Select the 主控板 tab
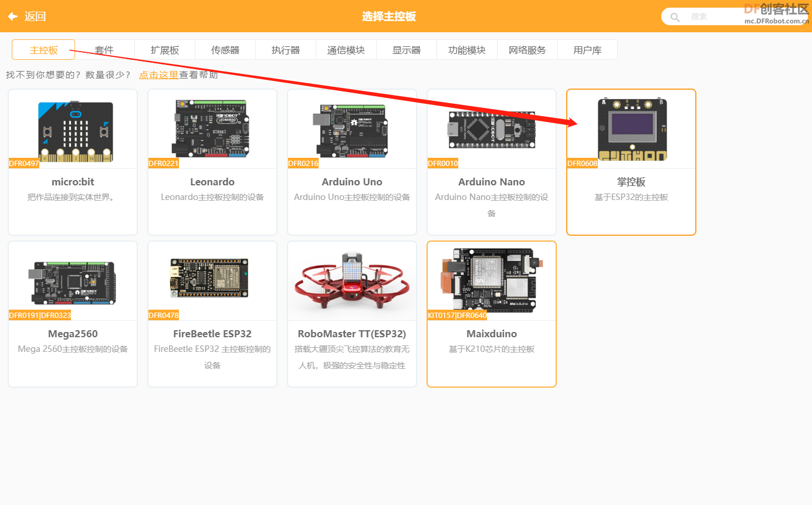The height and width of the screenshot is (505, 812). [43, 50]
